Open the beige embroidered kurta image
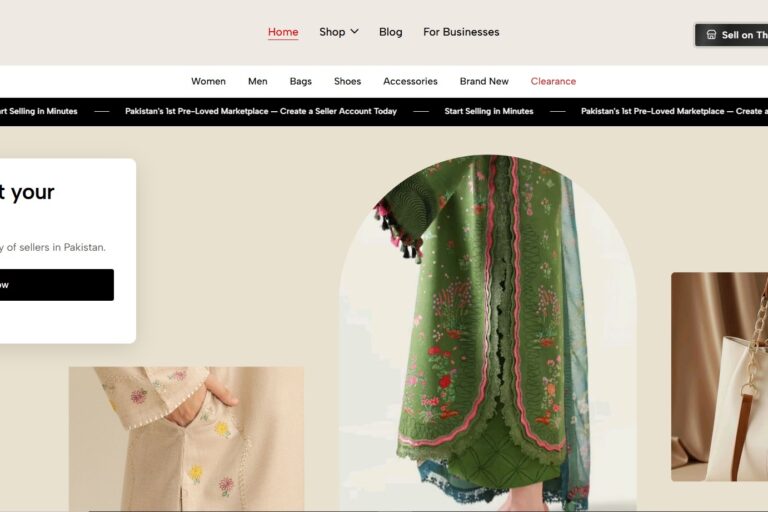 pyautogui.click(x=186, y=439)
